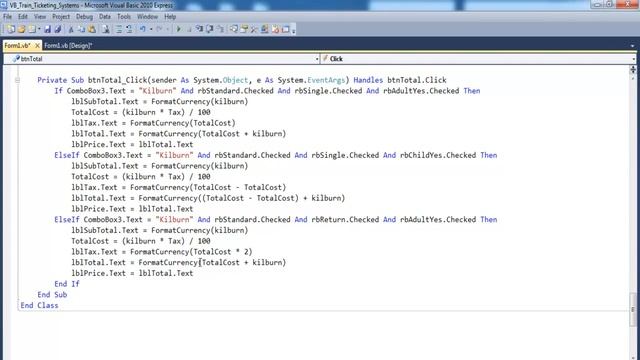Open toolbar options overflow arrow
This screenshot has width=640, height=360.
click(293, 30)
